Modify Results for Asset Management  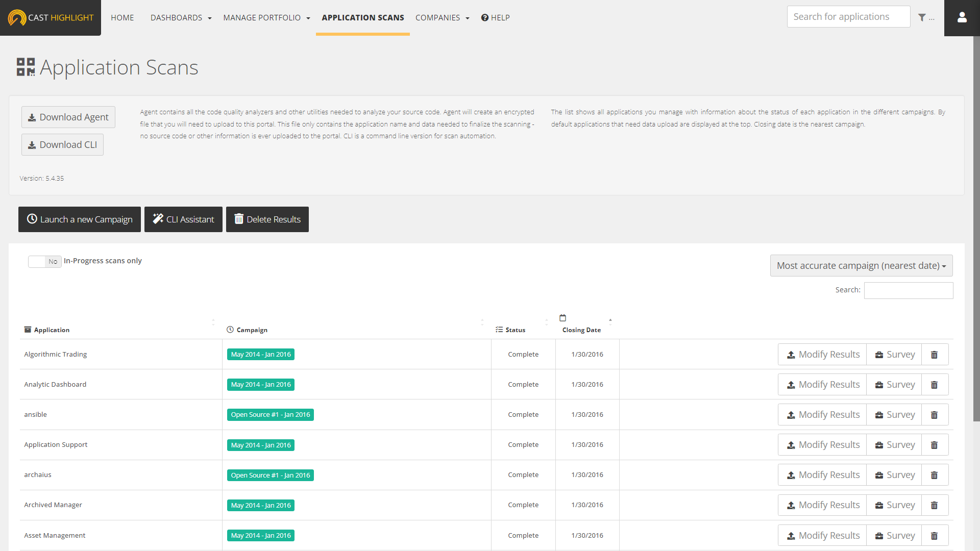pyautogui.click(x=822, y=536)
